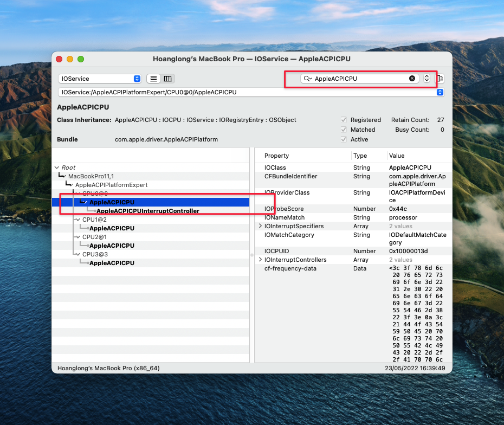Open the IOService plane dropdown
Image resolution: width=504 pixels, height=425 pixels.
tap(100, 79)
